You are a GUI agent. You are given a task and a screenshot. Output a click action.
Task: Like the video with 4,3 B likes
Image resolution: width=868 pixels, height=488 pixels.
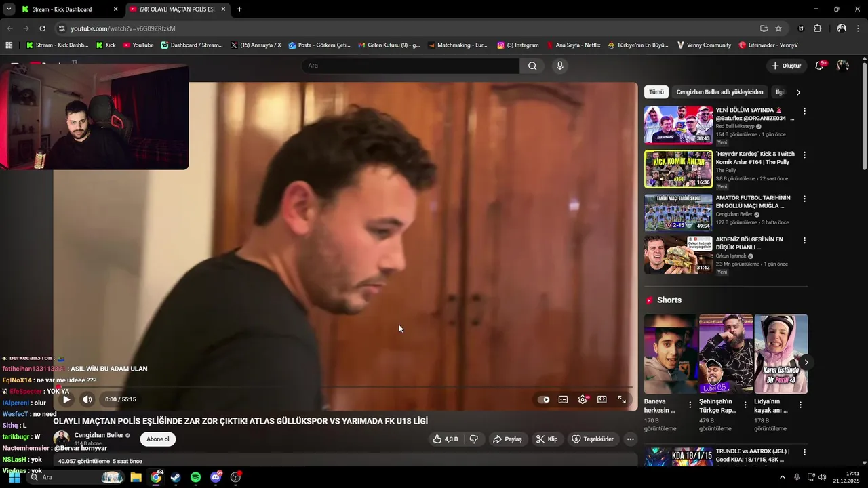pyautogui.click(x=446, y=439)
